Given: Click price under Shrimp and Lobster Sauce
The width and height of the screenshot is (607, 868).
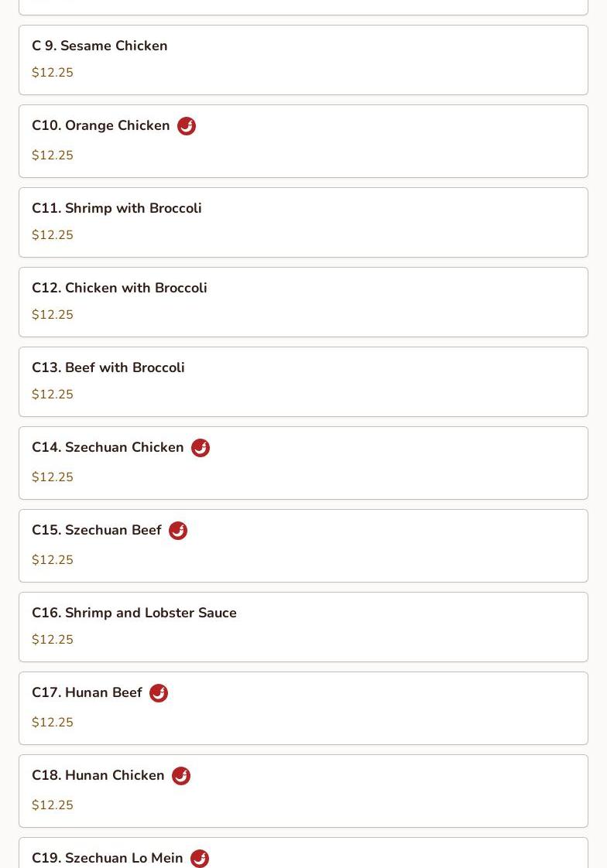Looking at the screenshot, I should [x=53, y=640].
